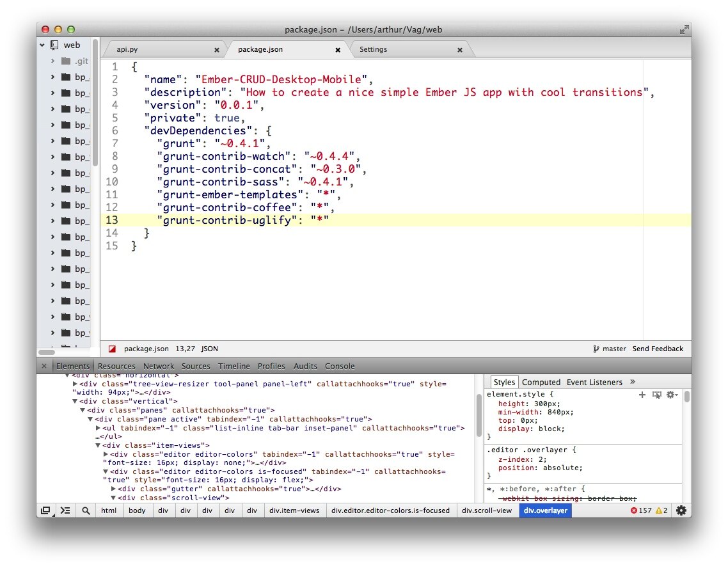
Task: Expand the ul tab-bar node
Action: tap(98, 428)
